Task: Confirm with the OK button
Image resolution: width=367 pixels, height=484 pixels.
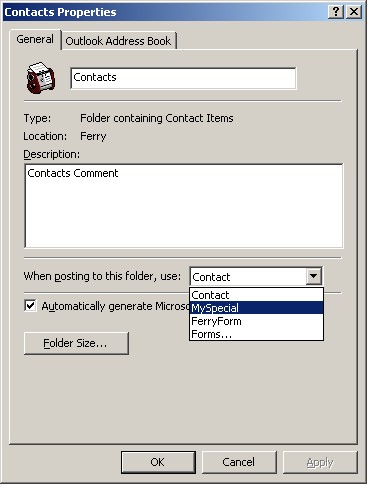Action: [158, 462]
